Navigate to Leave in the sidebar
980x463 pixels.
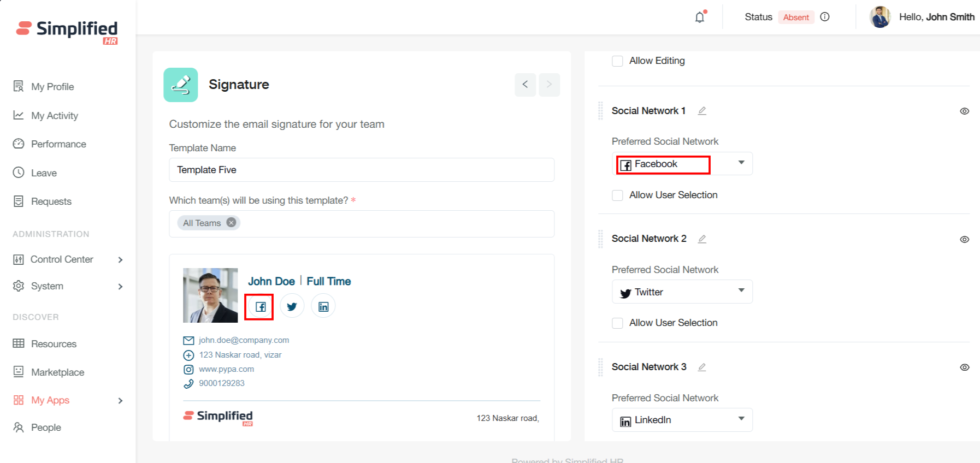click(44, 173)
